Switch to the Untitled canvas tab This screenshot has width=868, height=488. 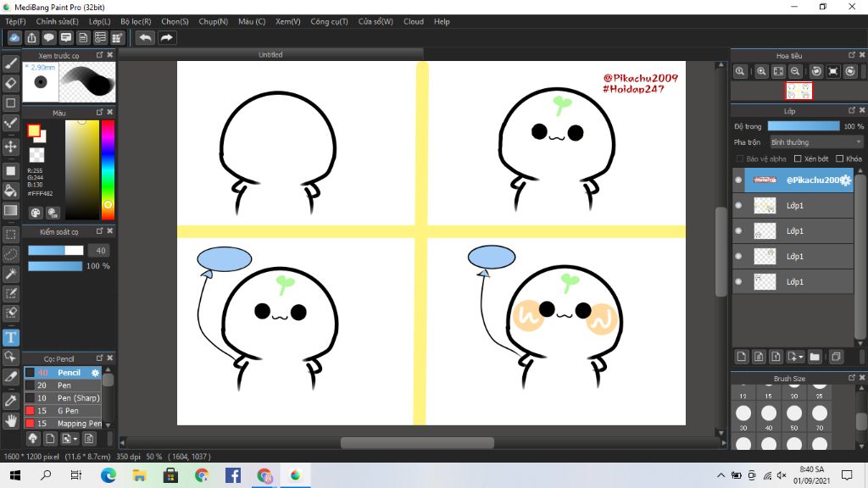coord(270,54)
